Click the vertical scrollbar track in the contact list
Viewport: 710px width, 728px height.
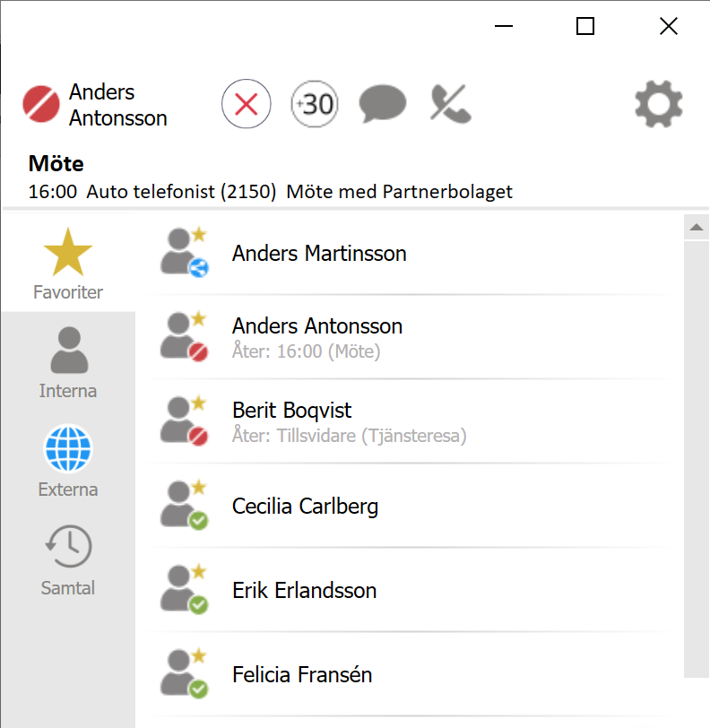[696, 459]
